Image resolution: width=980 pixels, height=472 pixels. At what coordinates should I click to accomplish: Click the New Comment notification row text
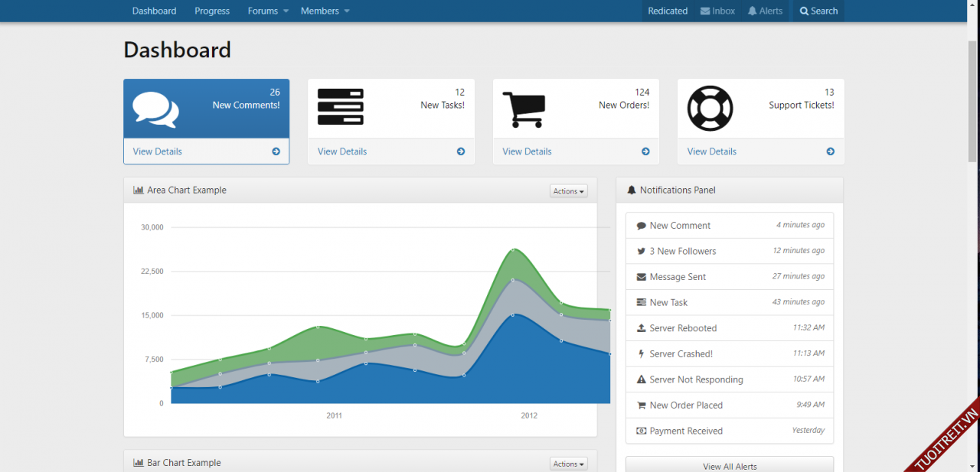(x=680, y=226)
